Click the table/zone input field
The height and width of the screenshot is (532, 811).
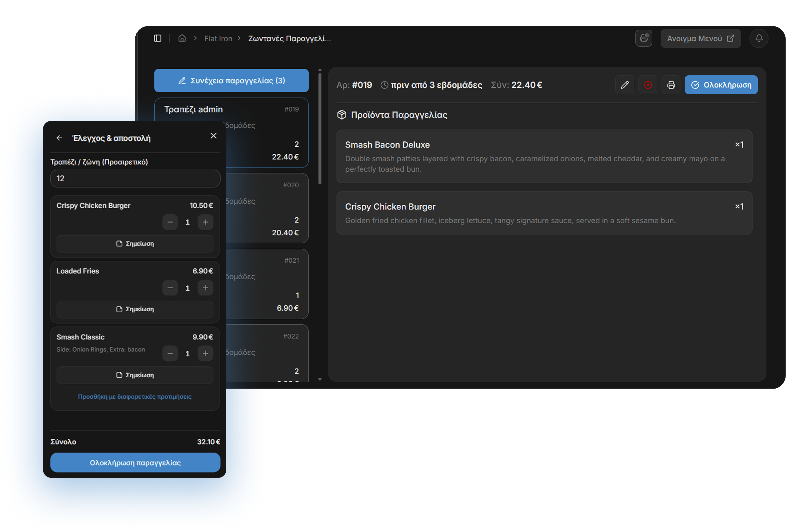click(135, 179)
